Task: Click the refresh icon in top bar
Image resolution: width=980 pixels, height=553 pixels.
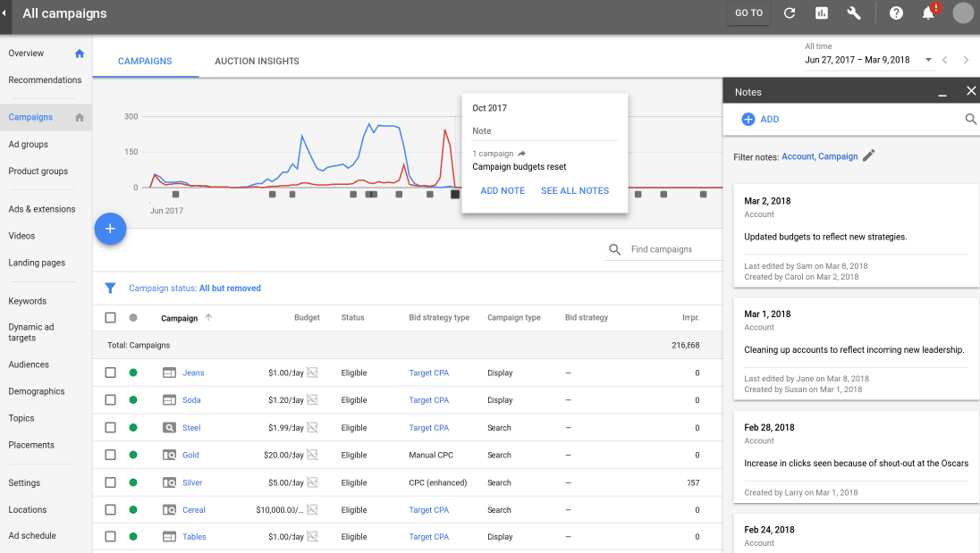Action: [x=790, y=13]
